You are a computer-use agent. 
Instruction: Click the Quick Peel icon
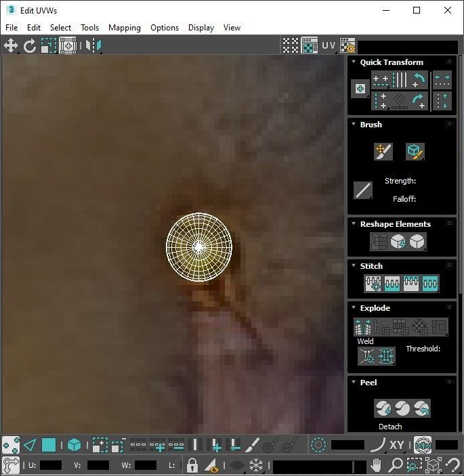(x=383, y=408)
